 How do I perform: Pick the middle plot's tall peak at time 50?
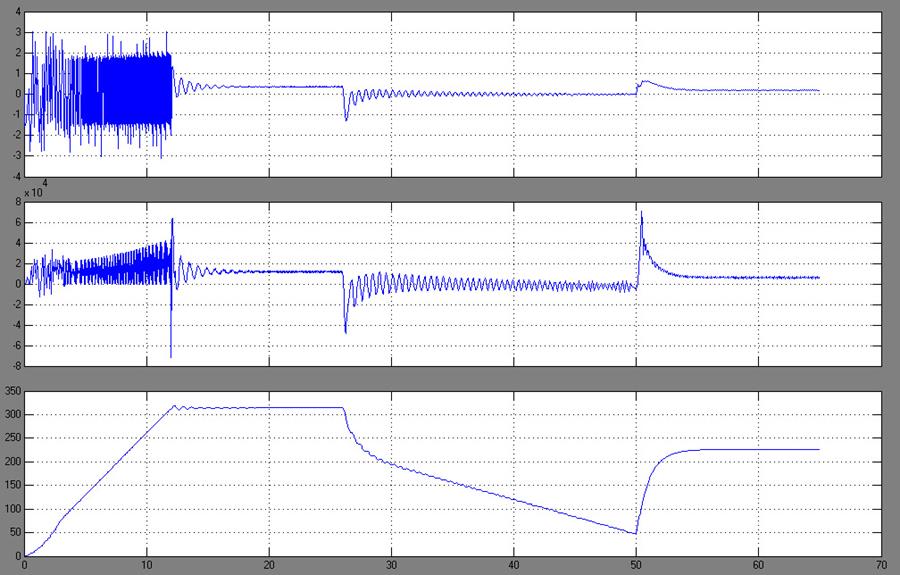(641, 214)
